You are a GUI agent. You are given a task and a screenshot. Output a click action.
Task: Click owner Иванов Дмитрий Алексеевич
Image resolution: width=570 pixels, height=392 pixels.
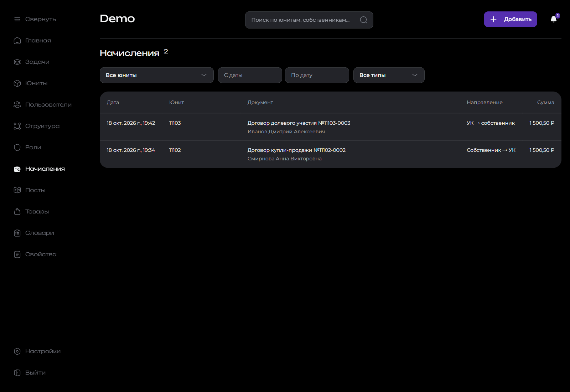pos(286,131)
